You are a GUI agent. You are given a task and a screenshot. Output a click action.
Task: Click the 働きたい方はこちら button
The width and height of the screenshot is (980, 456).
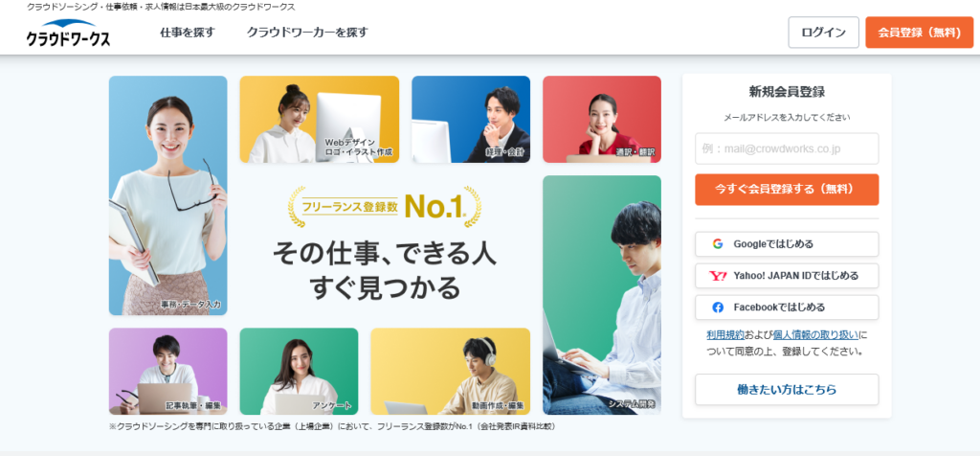coord(787,390)
